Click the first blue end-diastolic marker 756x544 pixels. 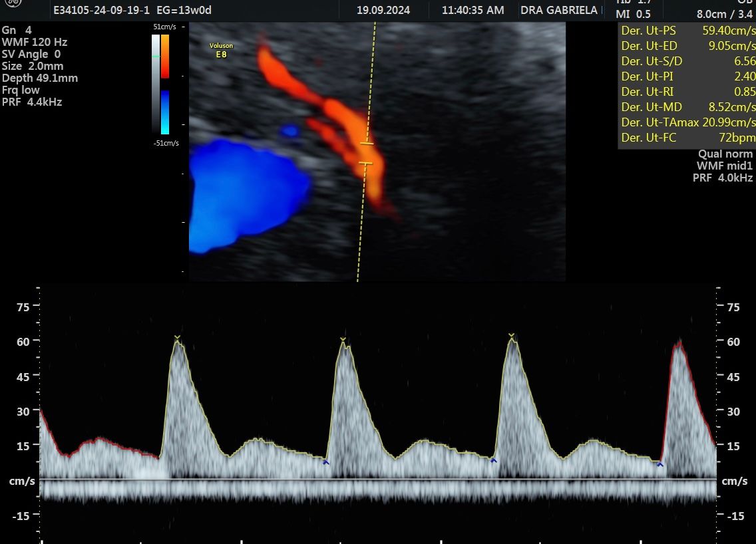325,462
